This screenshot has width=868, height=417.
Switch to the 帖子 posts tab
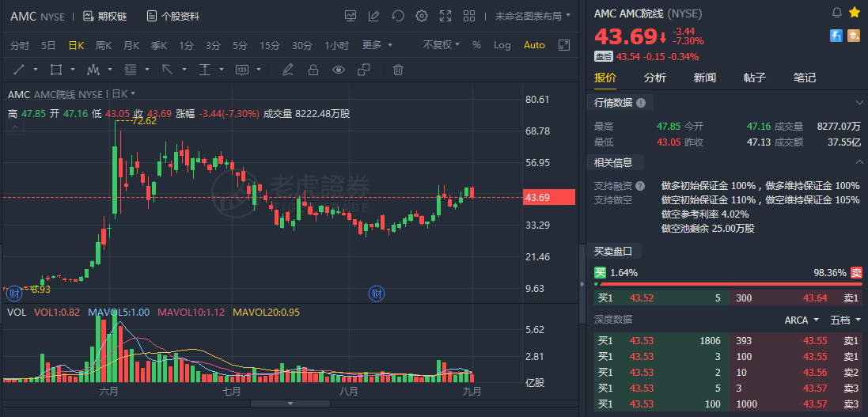[x=755, y=78]
